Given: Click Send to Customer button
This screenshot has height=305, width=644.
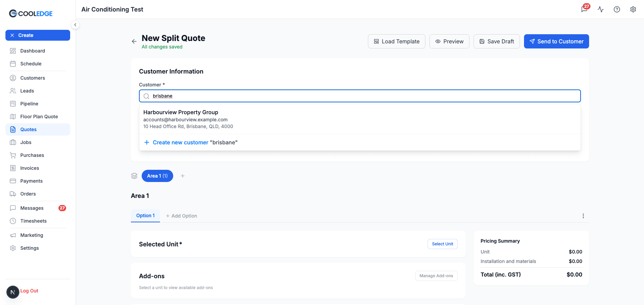Looking at the screenshot, I should (x=557, y=41).
